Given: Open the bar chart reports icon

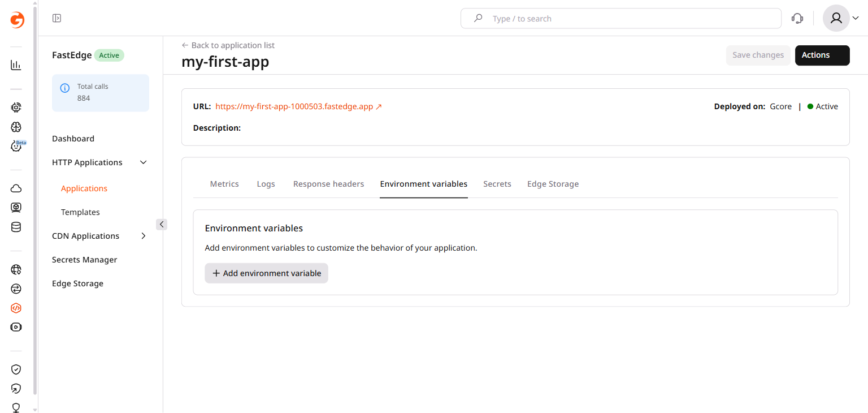Looking at the screenshot, I should click(x=16, y=65).
